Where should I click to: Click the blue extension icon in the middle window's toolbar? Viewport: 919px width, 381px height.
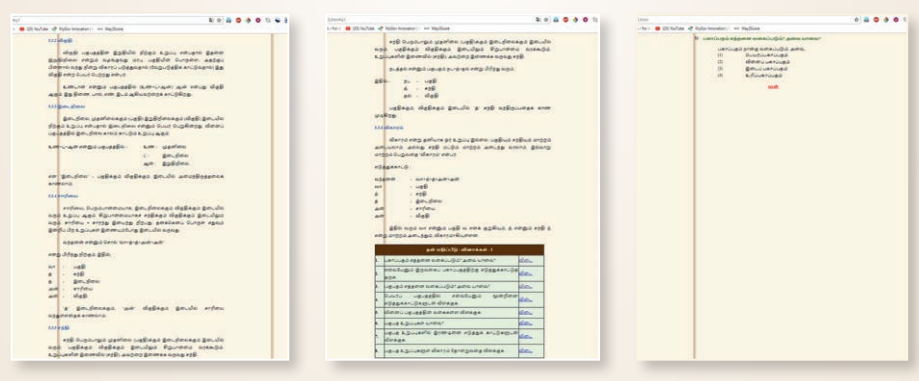pos(556,19)
